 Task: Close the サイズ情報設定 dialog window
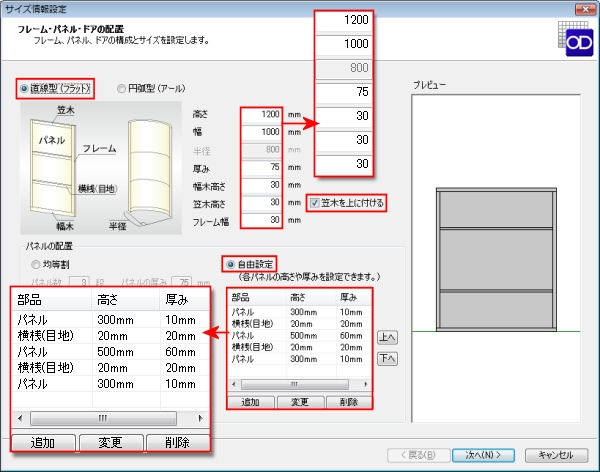click(583, 8)
